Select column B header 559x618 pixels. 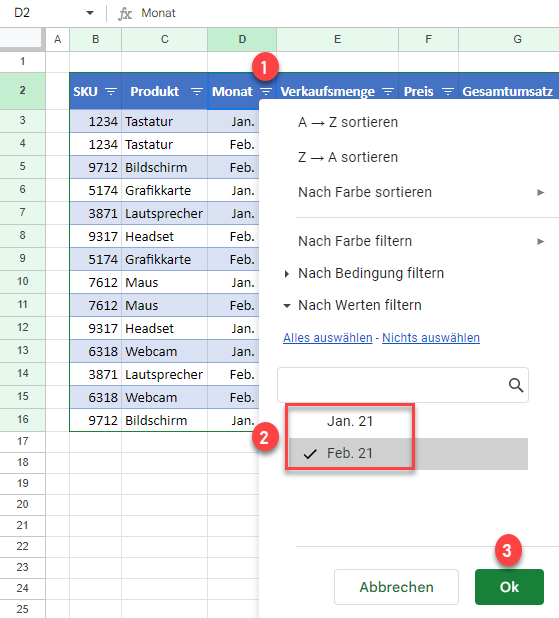pyautogui.click(x=95, y=39)
